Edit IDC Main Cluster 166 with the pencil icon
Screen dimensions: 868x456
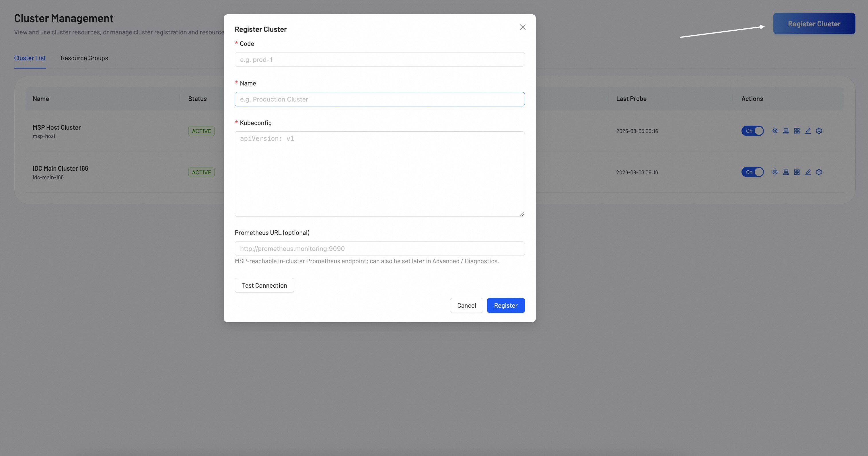(x=808, y=172)
